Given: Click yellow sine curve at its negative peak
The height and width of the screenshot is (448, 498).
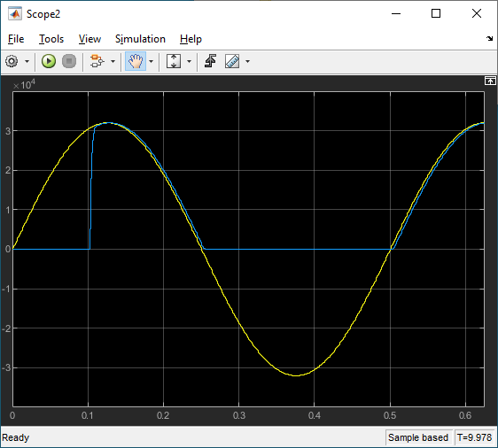Looking at the screenshot, I should click(x=296, y=375).
